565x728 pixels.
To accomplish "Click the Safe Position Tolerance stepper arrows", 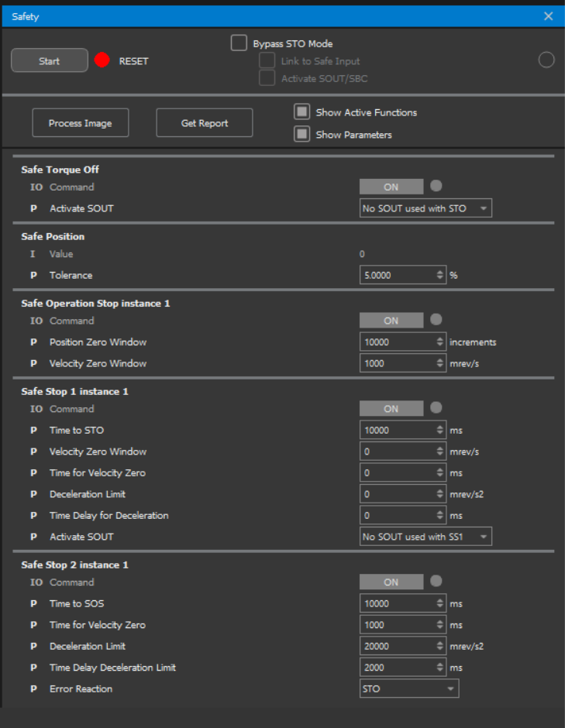I will coord(441,275).
